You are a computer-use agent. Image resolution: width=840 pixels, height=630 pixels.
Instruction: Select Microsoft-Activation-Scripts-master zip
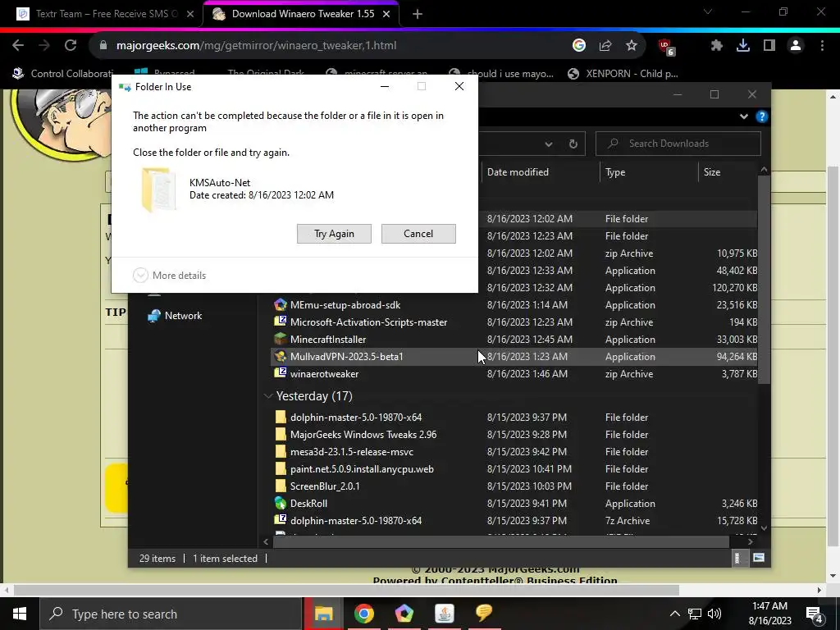point(514,322)
